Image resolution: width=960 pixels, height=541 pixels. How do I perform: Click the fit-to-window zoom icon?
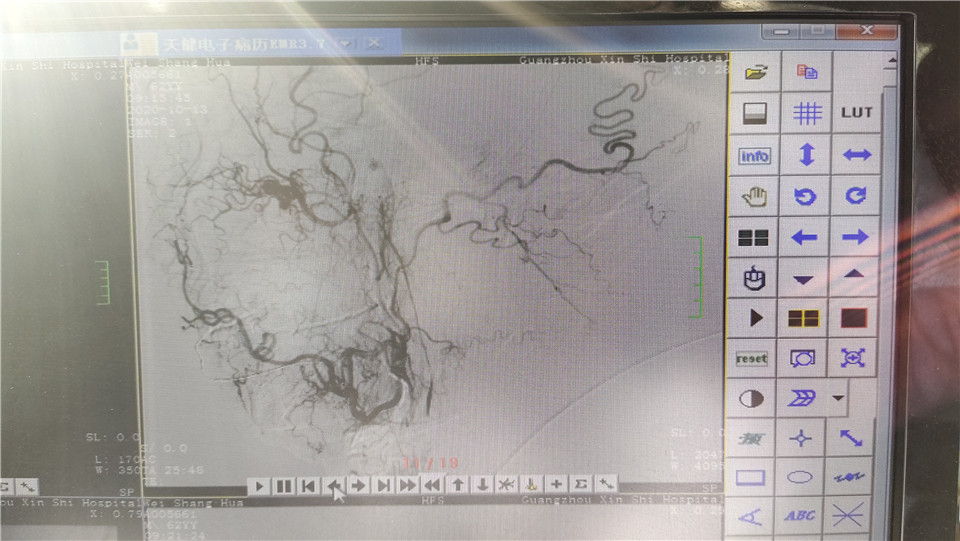click(852, 358)
